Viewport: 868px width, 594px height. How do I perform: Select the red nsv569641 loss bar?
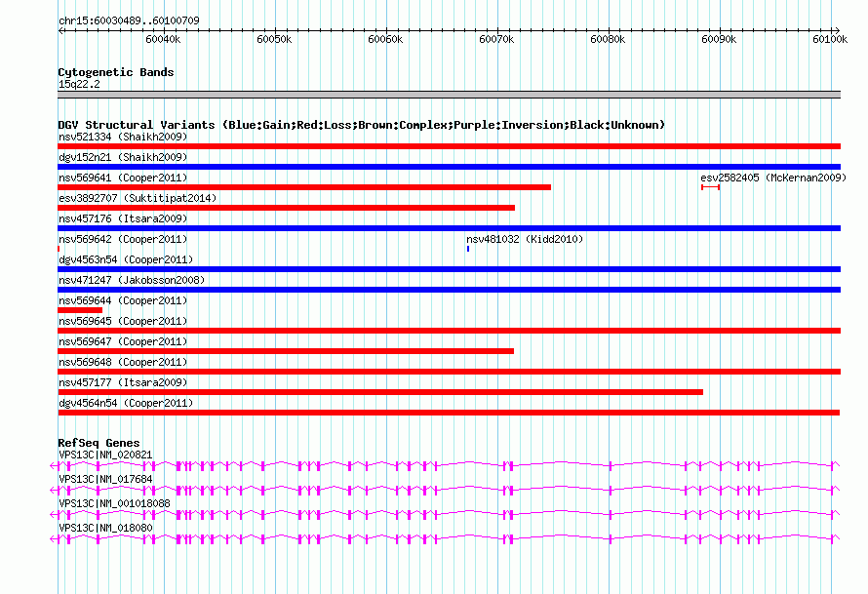(x=304, y=187)
